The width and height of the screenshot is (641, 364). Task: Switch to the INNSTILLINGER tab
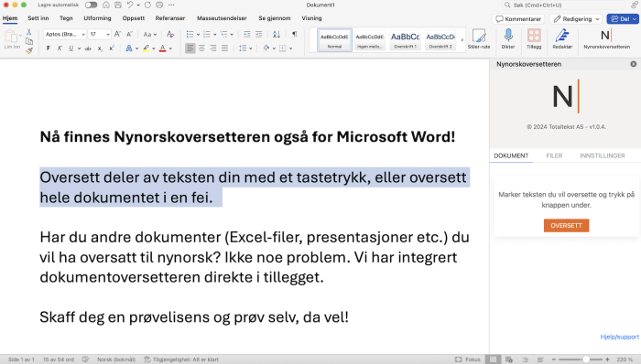pyautogui.click(x=603, y=155)
